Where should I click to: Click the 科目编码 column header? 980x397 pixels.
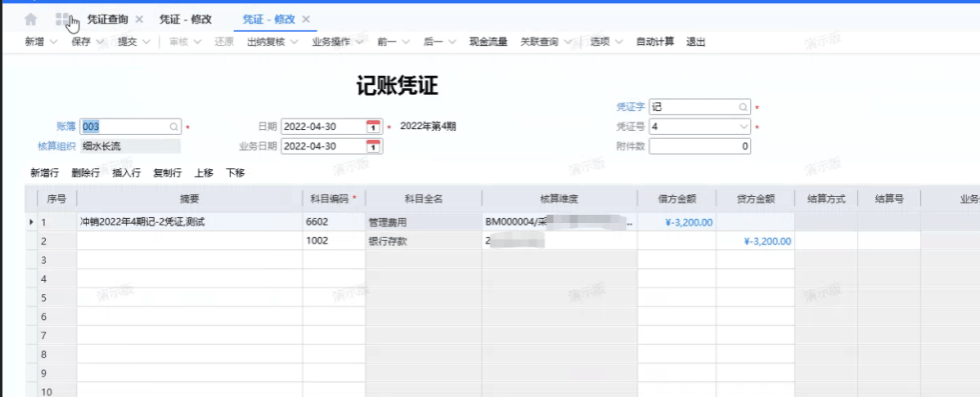[334, 199]
